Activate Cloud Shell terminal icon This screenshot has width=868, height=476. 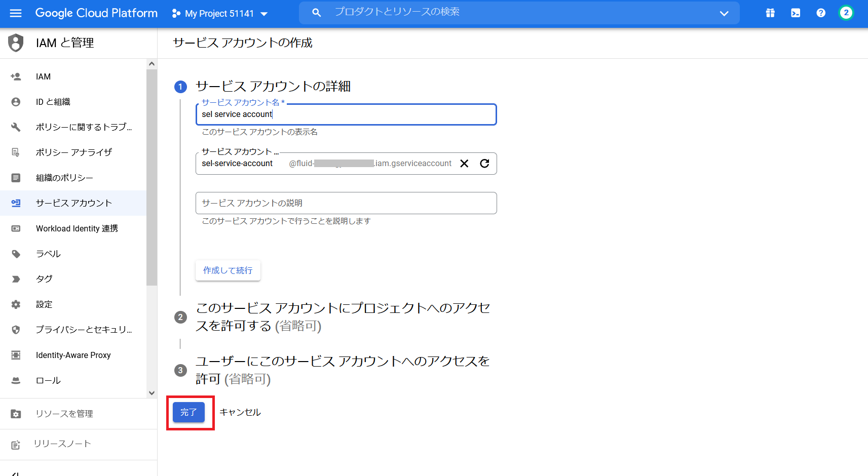796,13
